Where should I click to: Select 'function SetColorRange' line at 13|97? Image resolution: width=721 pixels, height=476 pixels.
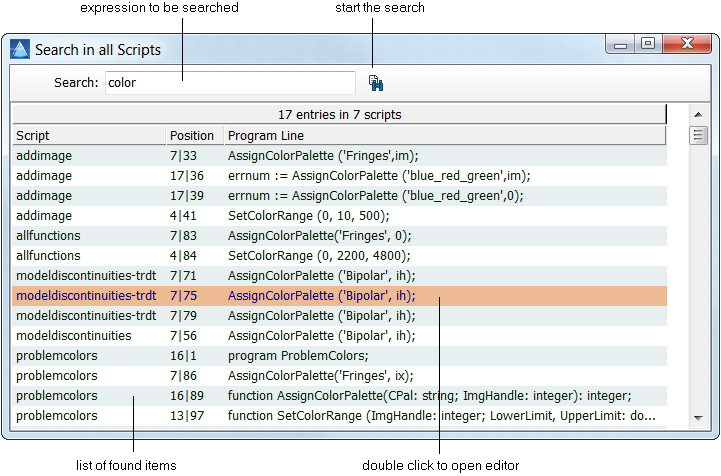(x=441, y=416)
